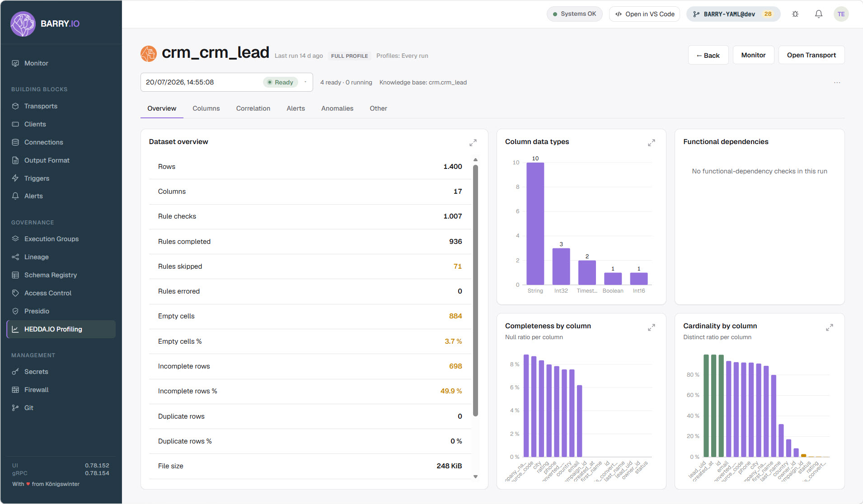
Task: Click the Dataset overview scrollbar down arrow
Action: pos(475,476)
